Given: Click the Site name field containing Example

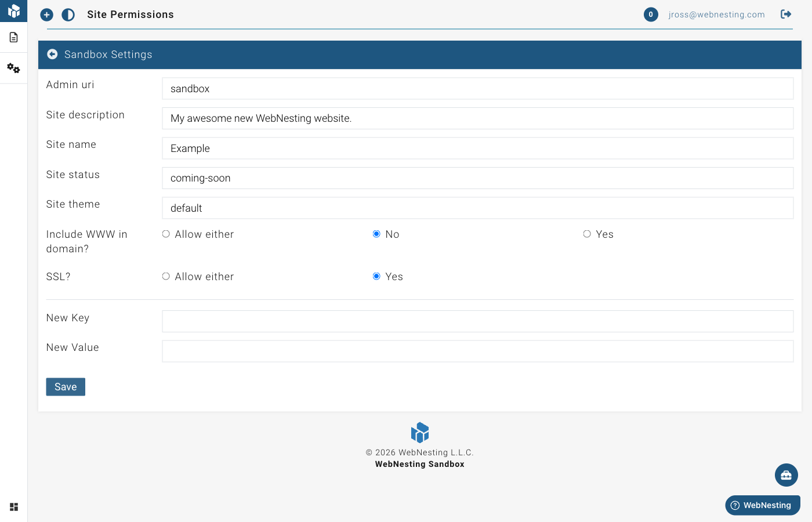Looking at the screenshot, I should [x=477, y=148].
